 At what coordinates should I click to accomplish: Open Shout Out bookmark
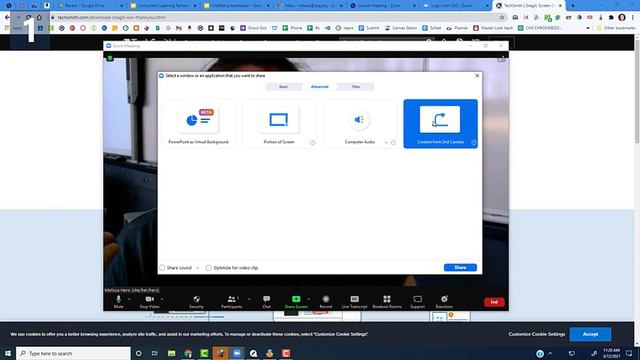pyautogui.click(x=253, y=28)
